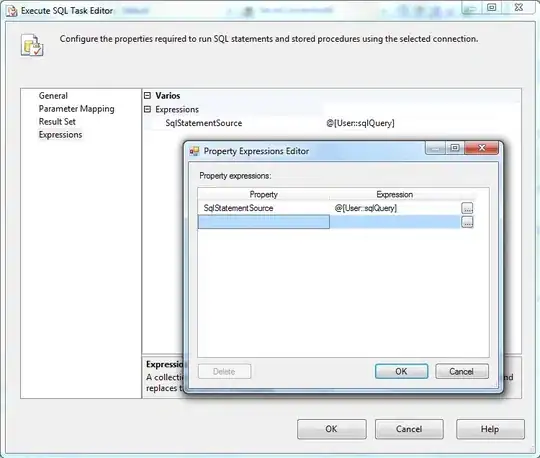Open the Parameter Mapping page

coord(76,109)
